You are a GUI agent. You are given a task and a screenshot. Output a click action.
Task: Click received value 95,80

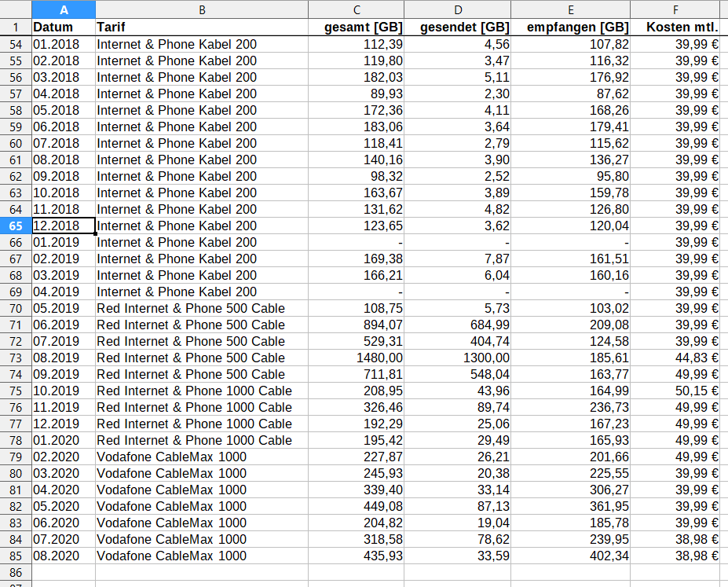click(571, 177)
